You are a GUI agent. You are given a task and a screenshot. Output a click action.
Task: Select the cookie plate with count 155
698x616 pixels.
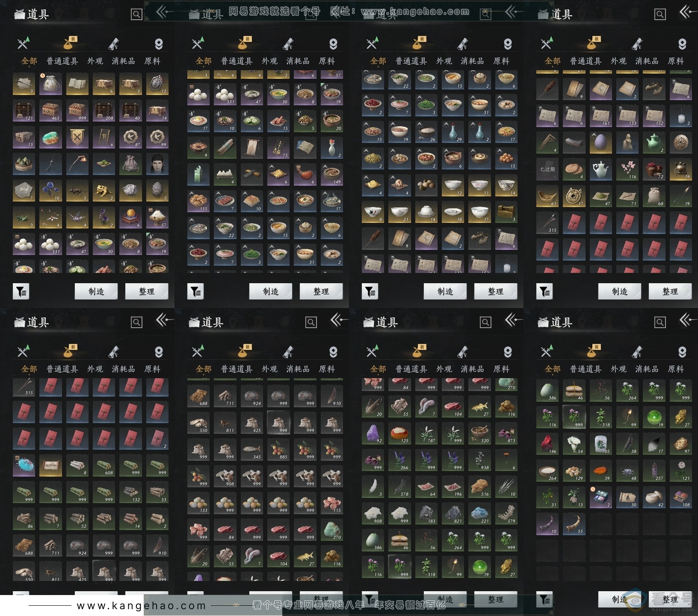(198, 201)
